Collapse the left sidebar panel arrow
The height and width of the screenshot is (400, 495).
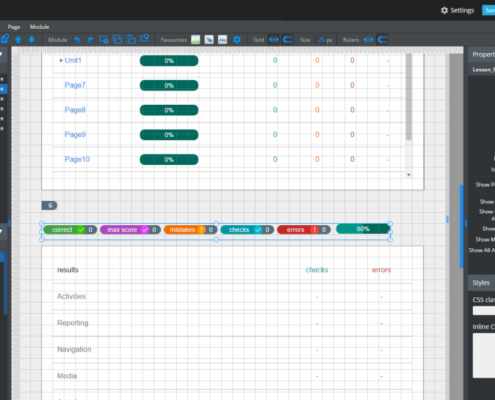1,54
